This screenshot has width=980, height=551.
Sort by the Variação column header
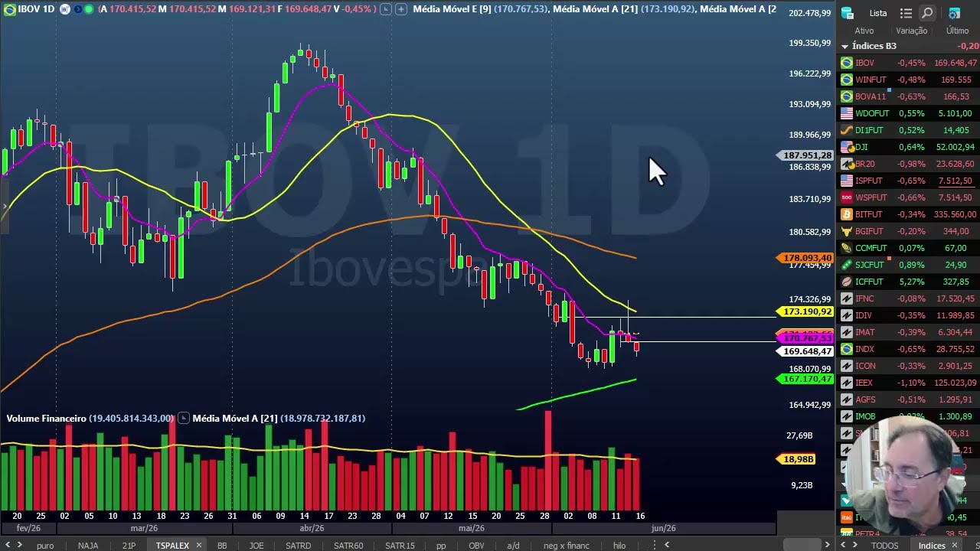tap(911, 31)
